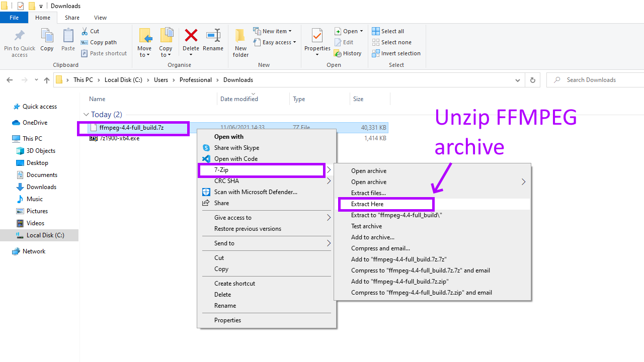Click the Copy ribbon icon
The image size is (644, 362).
pyautogui.click(x=47, y=36)
